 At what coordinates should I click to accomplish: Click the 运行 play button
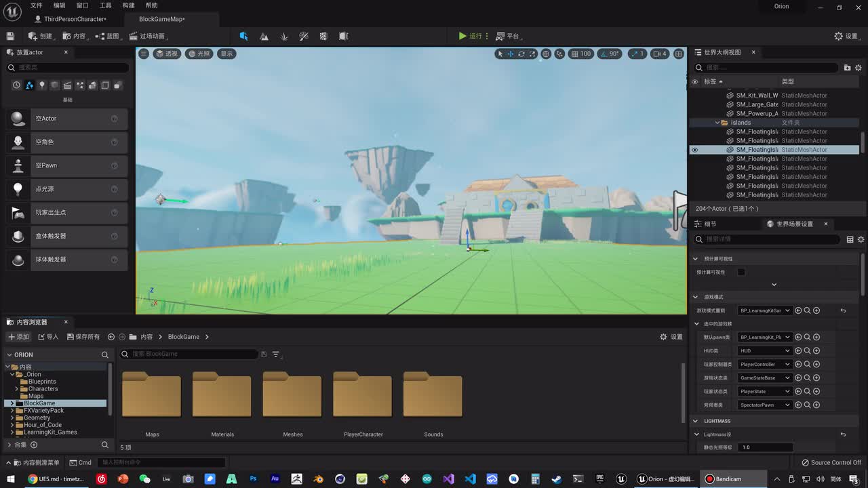[470, 36]
